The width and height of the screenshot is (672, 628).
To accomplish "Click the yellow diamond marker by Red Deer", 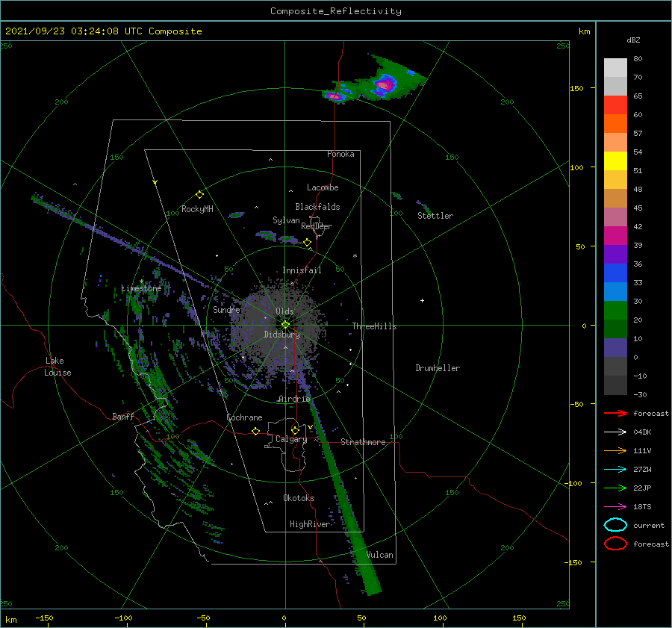I will (307, 243).
